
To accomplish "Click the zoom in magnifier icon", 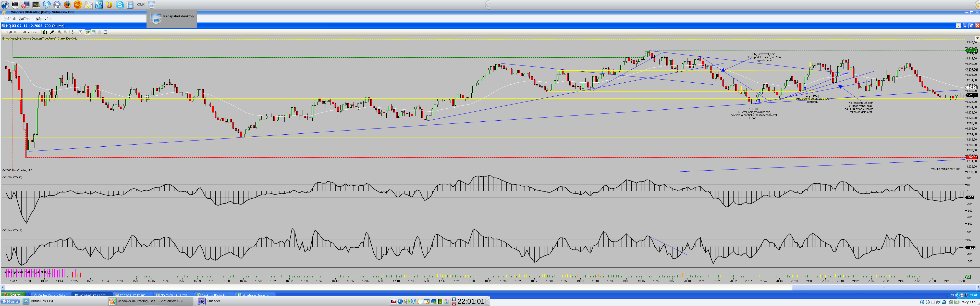I will coord(60,32).
